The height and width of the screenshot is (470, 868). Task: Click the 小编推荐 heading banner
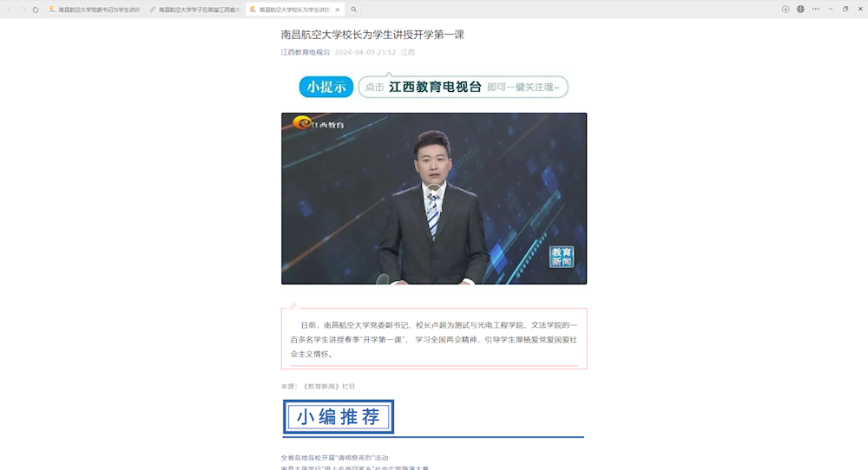[339, 417]
